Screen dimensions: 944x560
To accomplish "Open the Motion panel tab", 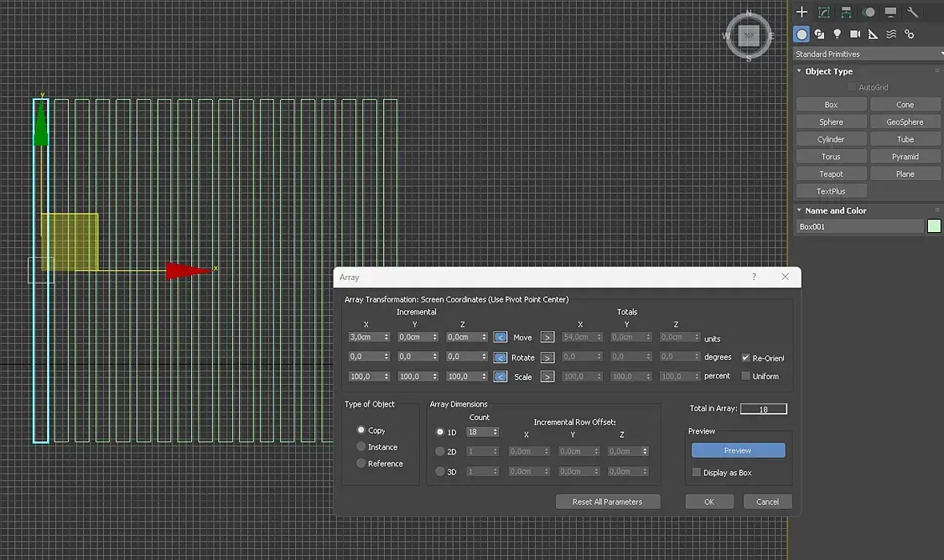I will pos(868,12).
